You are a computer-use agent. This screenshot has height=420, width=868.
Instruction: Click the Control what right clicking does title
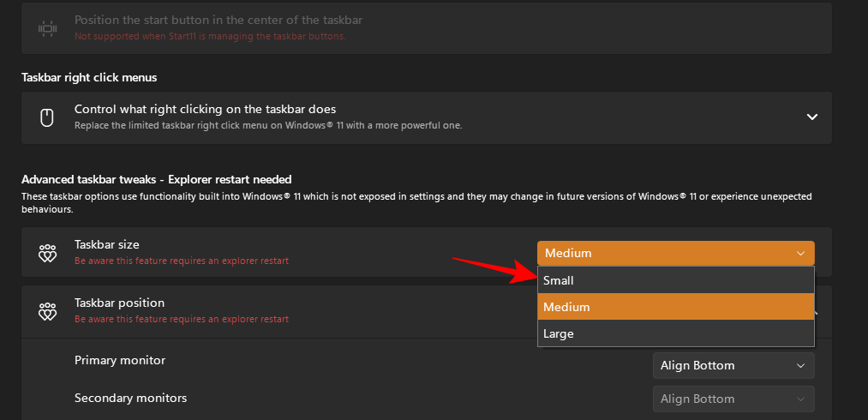(205, 110)
